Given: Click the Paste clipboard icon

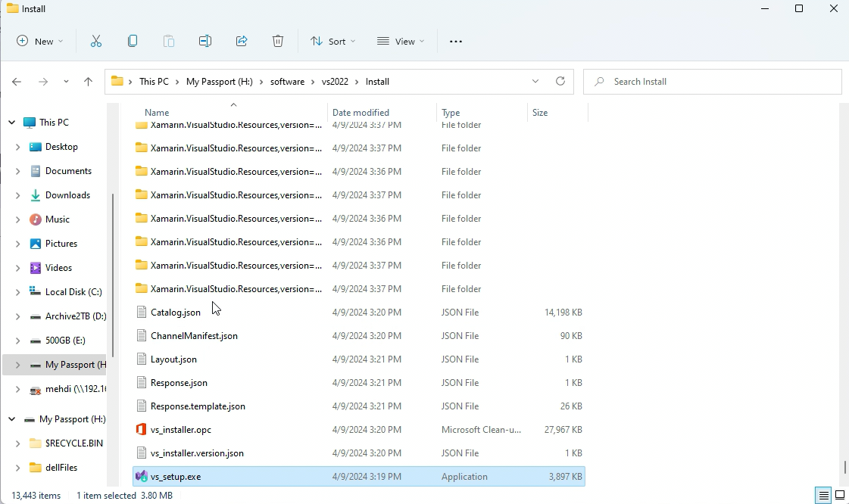Looking at the screenshot, I should click(168, 41).
